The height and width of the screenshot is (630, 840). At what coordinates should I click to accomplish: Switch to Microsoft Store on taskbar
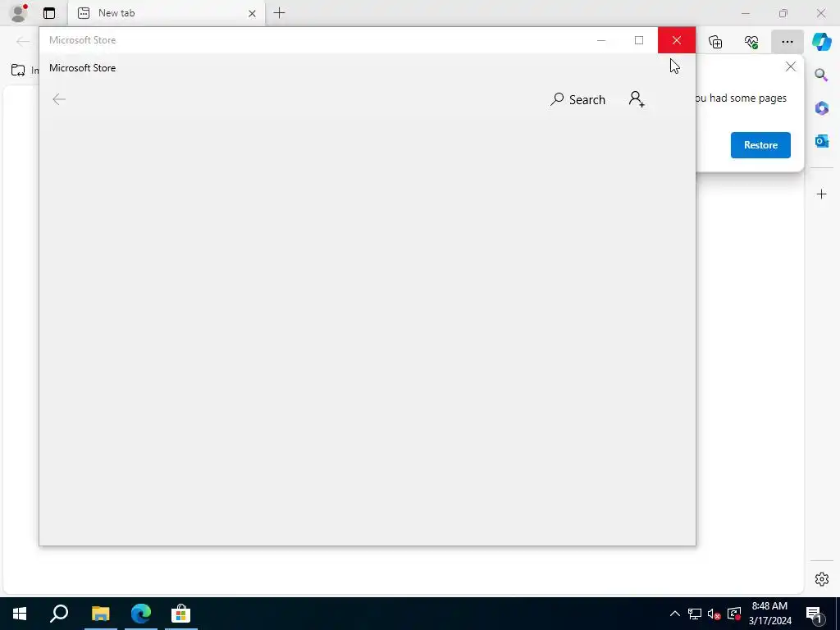tap(181, 614)
